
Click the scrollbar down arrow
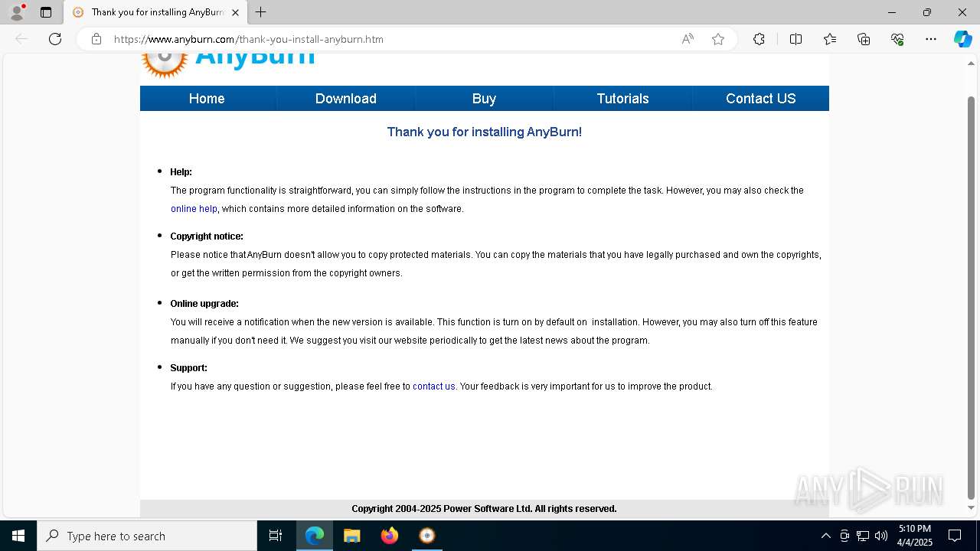[971, 508]
